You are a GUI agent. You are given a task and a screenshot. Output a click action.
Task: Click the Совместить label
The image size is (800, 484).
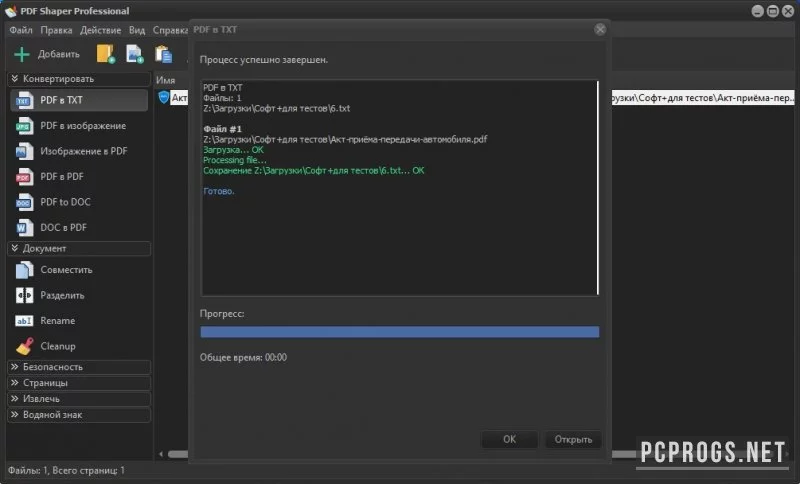[66, 270]
